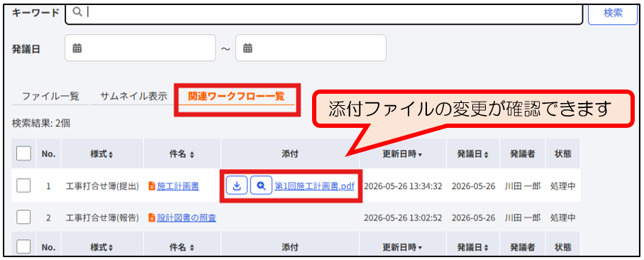Check the checkbox for row 2 工事打合せ簿(報告)
Screen dimensions: 644x260
23,217
